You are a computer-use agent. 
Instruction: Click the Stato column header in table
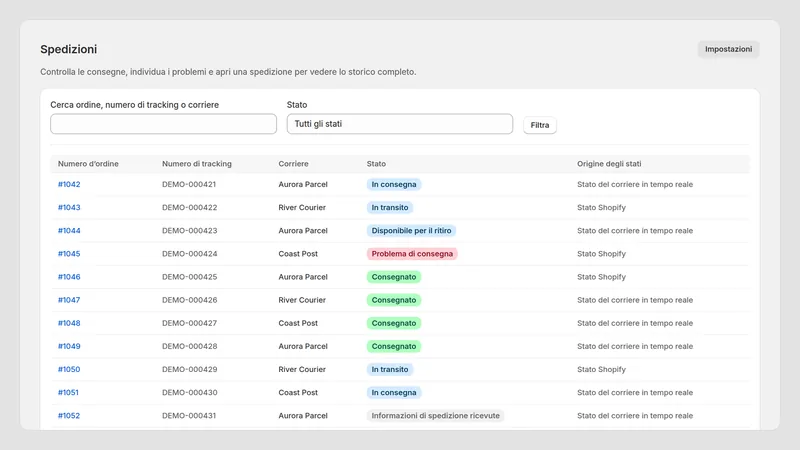[376, 164]
